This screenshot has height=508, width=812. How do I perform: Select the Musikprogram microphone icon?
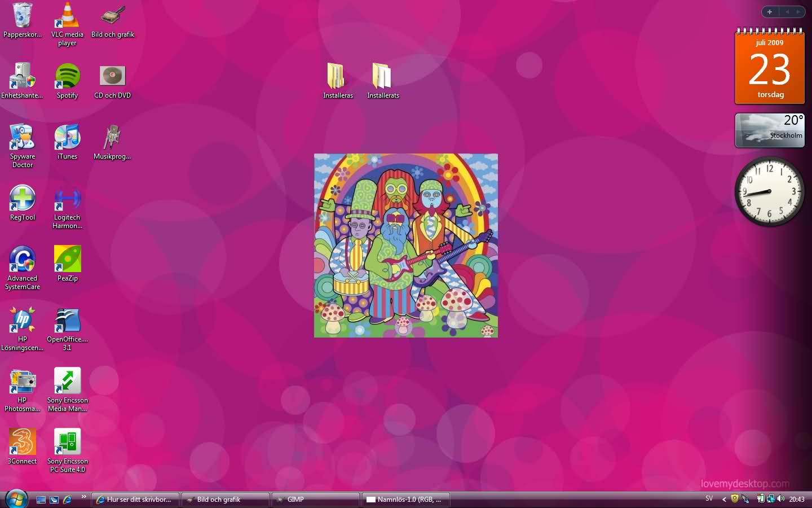click(112, 141)
